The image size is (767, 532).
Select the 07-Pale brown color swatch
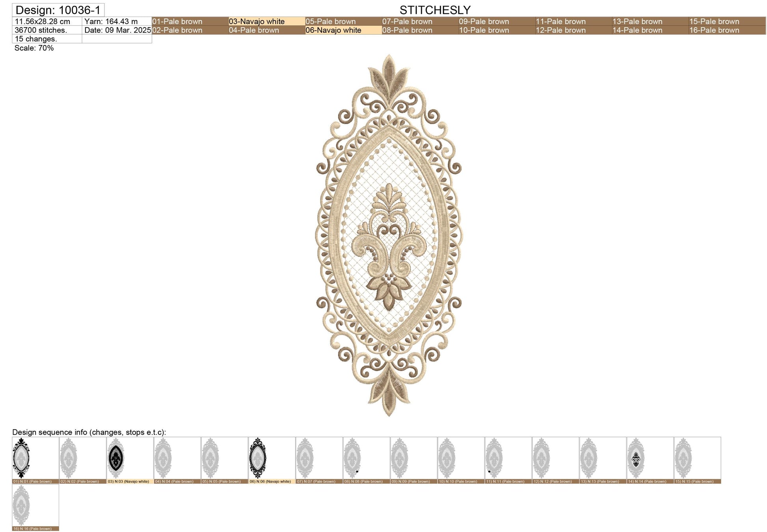point(420,21)
